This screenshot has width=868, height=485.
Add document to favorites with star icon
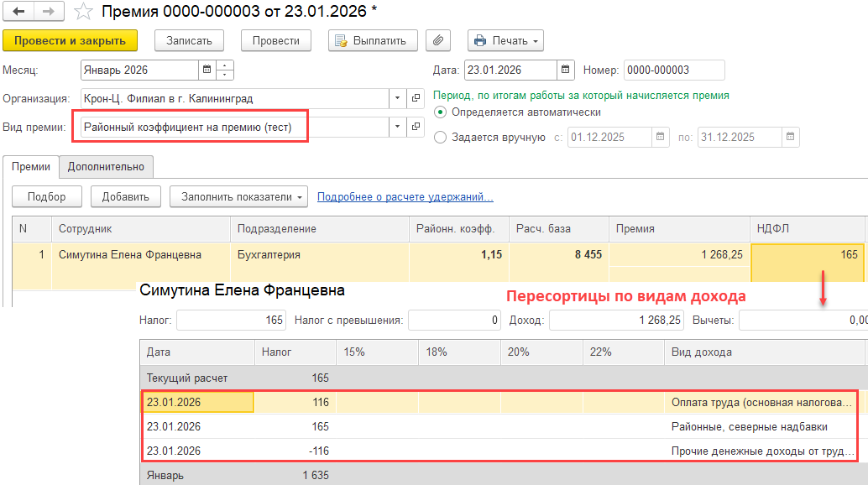83,12
